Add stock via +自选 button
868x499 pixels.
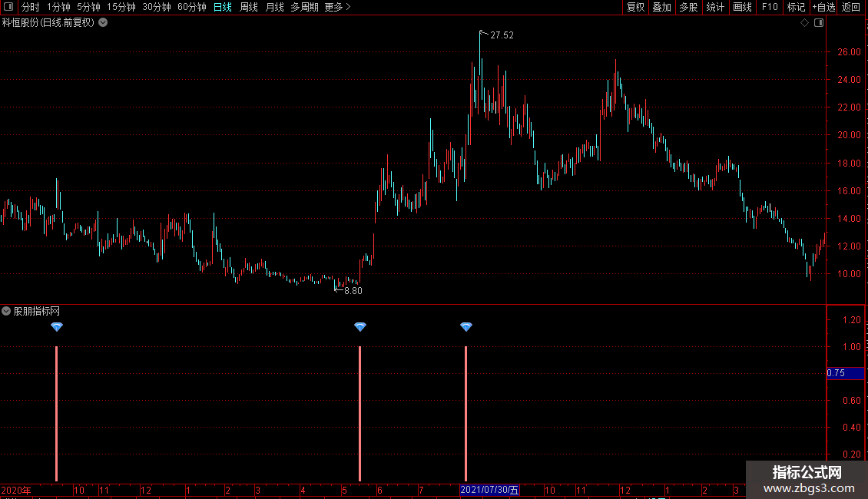tap(823, 7)
